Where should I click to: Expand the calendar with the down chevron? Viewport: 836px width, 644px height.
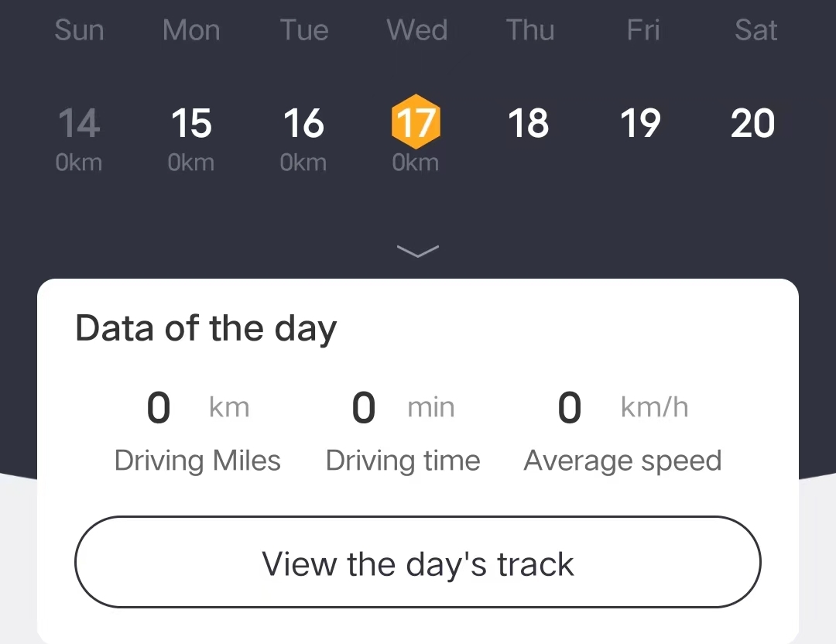(x=417, y=250)
